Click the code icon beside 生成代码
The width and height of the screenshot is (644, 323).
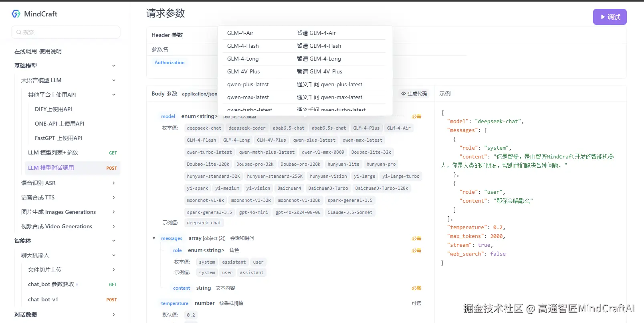403,93
